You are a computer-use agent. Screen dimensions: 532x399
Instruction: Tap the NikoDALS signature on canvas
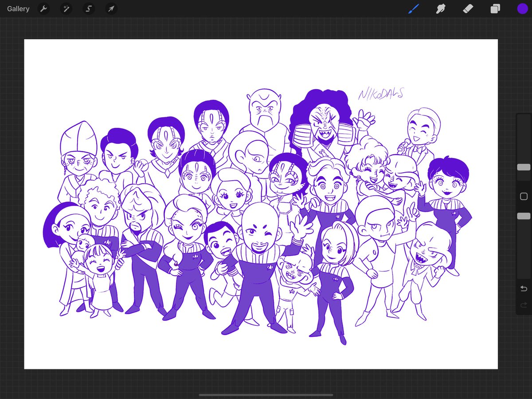pos(381,94)
